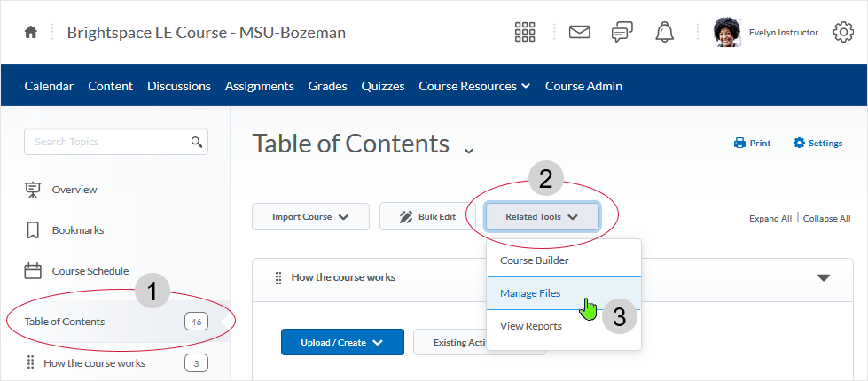Click the search magnifier in Search Topics
The width and height of the screenshot is (868, 381).
[x=197, y=142]
